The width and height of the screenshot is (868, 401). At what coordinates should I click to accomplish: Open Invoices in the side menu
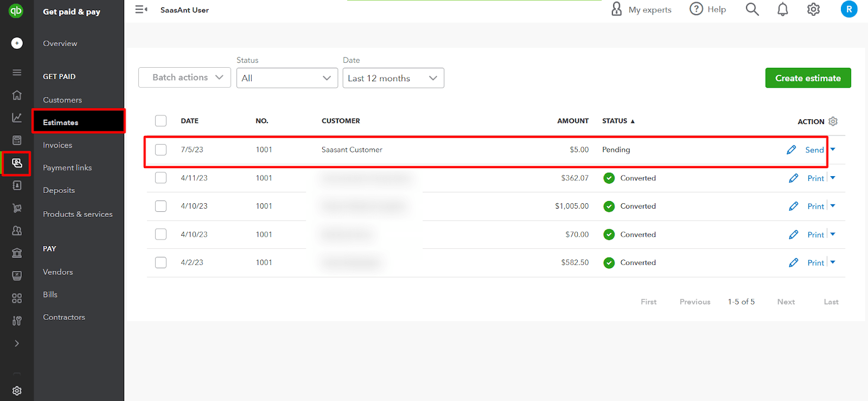(58, 145)
